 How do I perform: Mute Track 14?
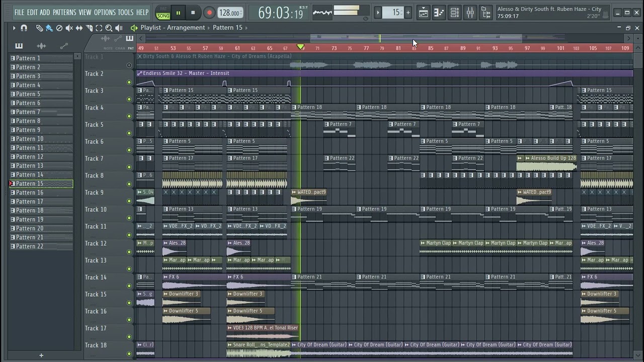129,286
